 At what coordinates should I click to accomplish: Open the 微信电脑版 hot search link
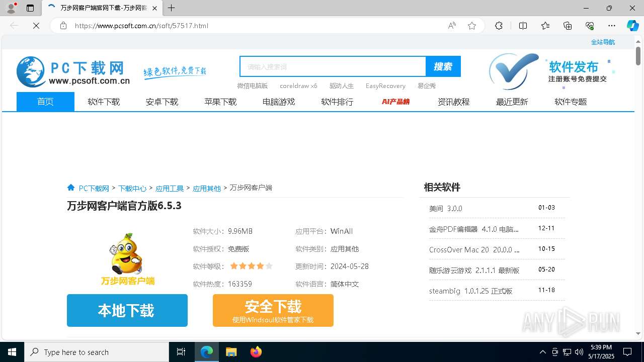[x=253, y=86]
